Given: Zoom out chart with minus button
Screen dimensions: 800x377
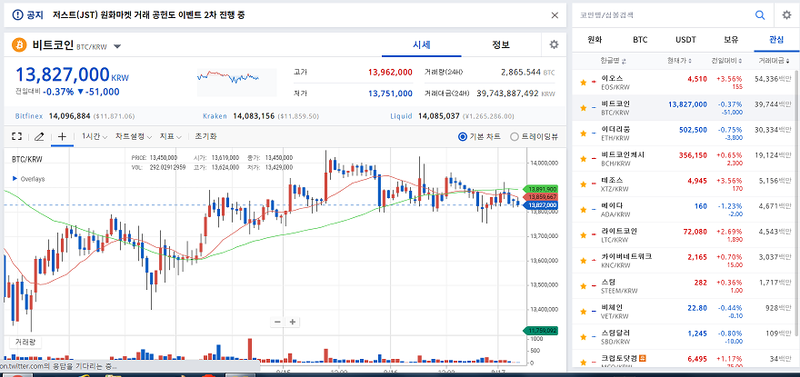Looking at the screenshot, I should [x=278, y=322].
